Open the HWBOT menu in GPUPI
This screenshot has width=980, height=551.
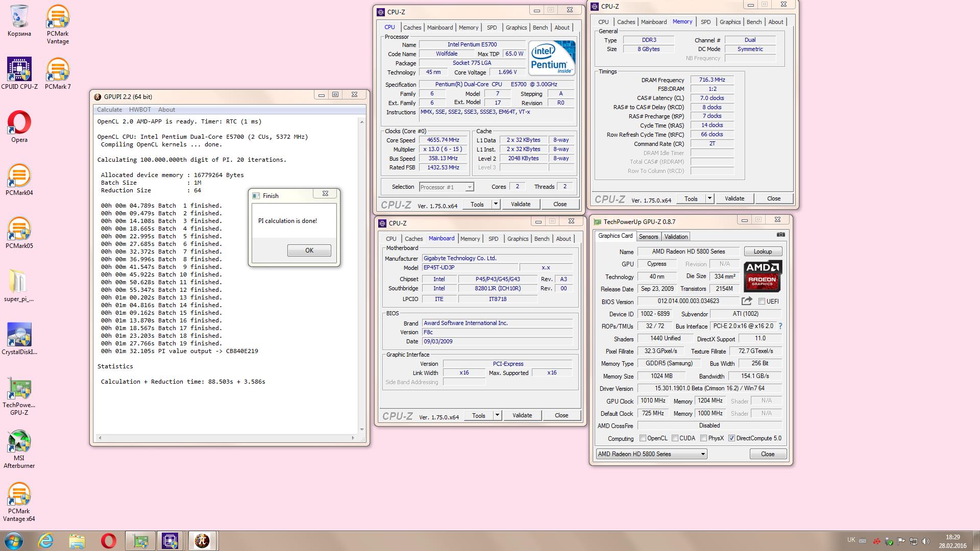(x=140, y=110)
